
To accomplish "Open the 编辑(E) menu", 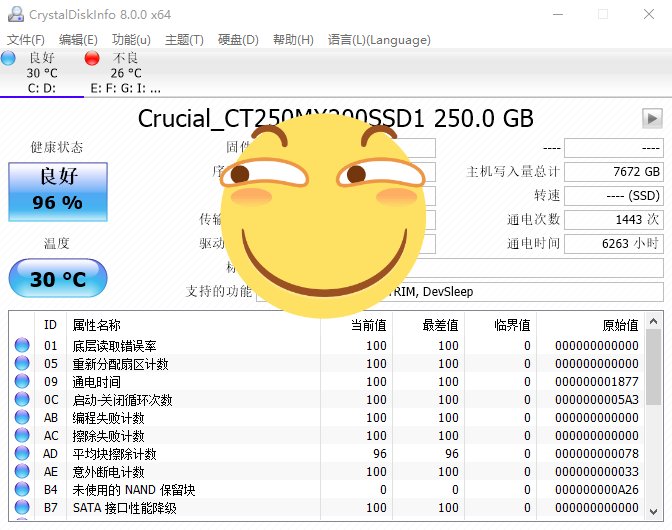I will [78, 40].
